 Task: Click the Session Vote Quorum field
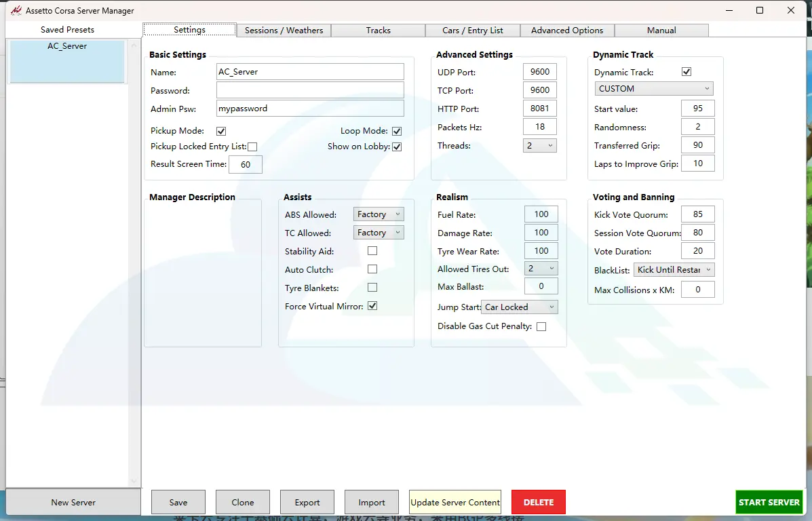[x=697, y=233]
